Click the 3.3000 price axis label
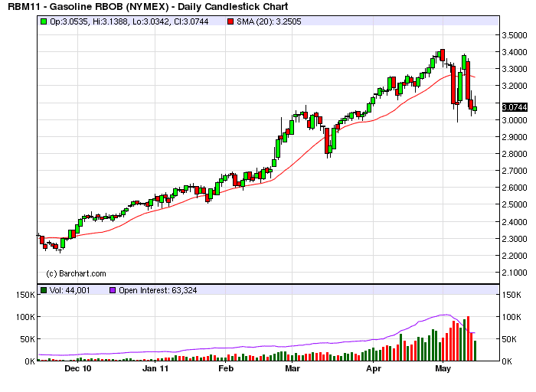The height and width of the screenshot is (392, 536). [x=515, y=69]
